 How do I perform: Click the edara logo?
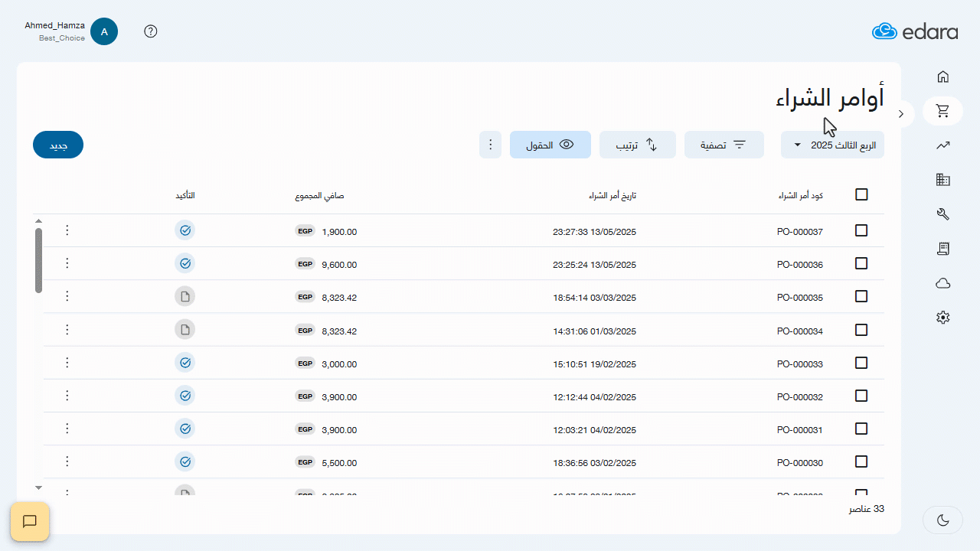[x=915, y=31]
